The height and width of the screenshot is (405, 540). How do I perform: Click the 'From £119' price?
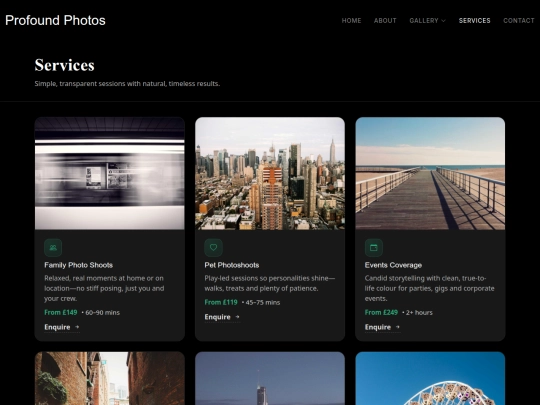coord(221,302)
